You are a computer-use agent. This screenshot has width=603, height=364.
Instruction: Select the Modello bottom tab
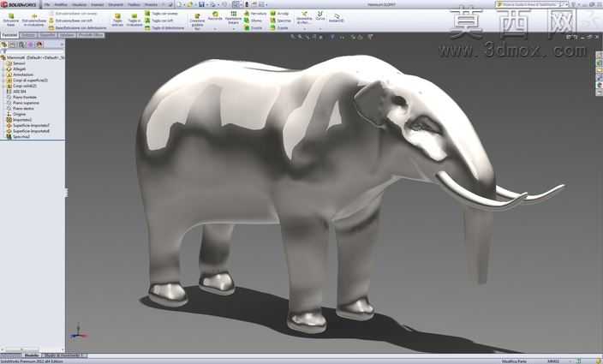pyautogui.click(x=32, y=355)
